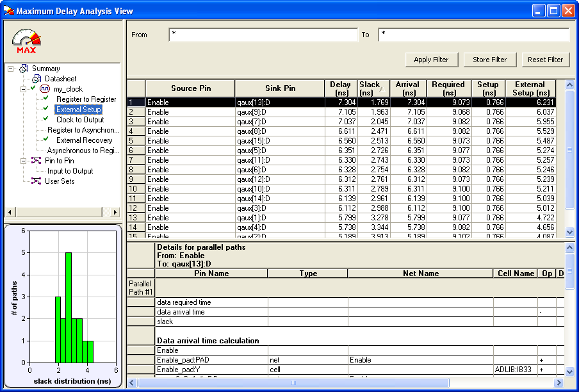The image size is (579, 392).
Task: Click the green checkmark beside Register to Register
Action: (x=45, y=99)
